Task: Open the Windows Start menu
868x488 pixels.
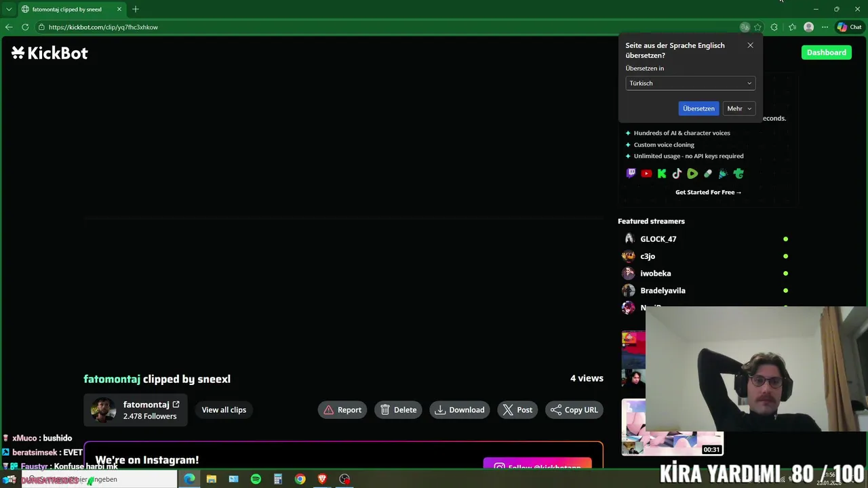Action: tap(9, 479)
